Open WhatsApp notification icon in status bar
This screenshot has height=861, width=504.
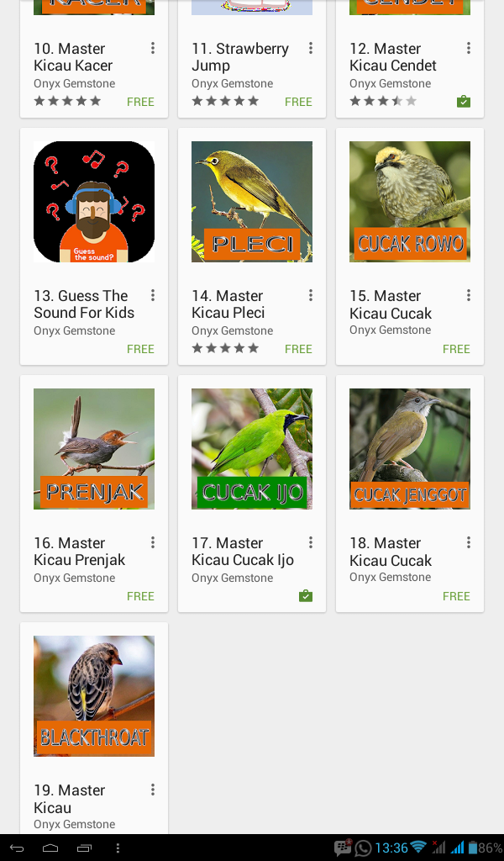click(364, 848)
